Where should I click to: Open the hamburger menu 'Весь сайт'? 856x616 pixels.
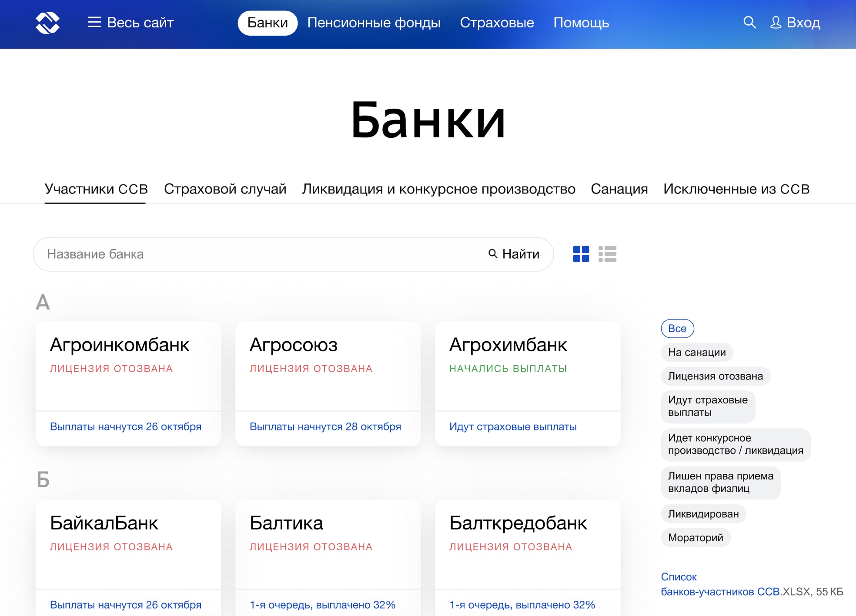pyautogui.click(x=130, y=23)
